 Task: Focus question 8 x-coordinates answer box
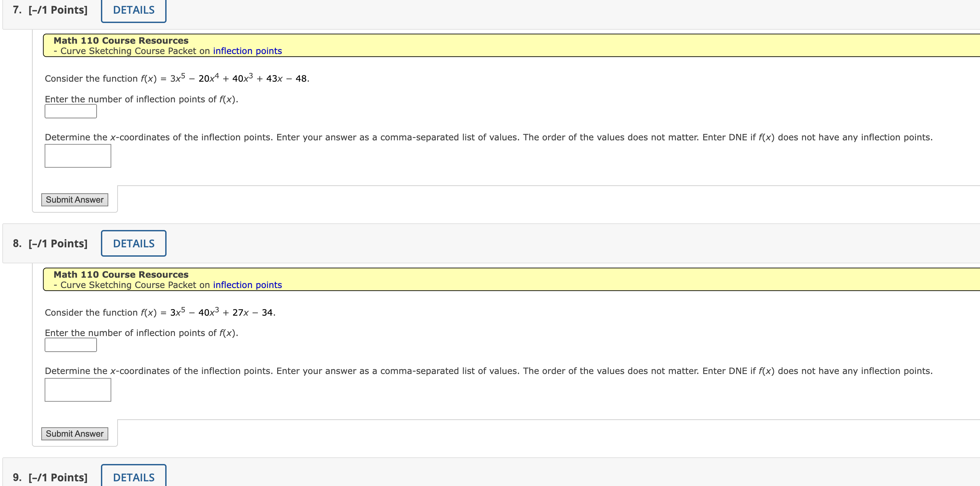[x=78, y=390]
